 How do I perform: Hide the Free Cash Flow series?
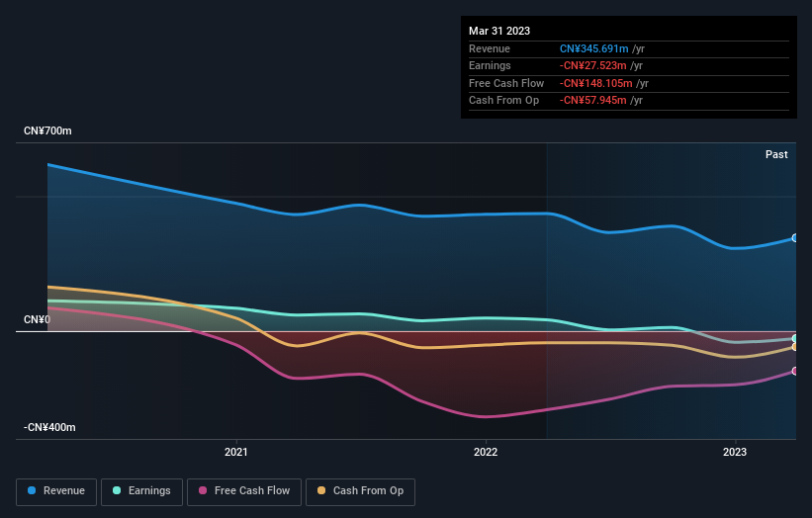(244, 490)
